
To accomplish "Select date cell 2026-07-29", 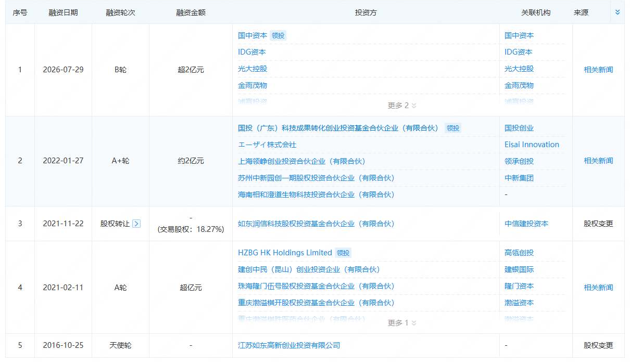I will click(63, 70).
